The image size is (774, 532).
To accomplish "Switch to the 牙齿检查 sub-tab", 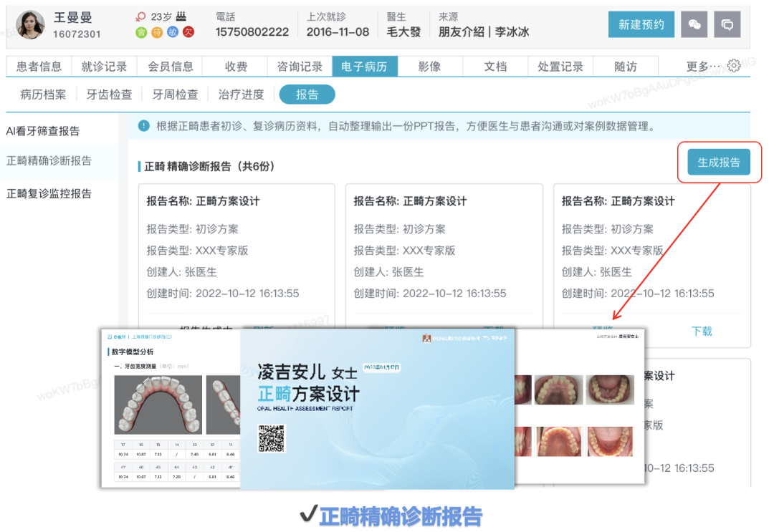I will tap(109, 95).
